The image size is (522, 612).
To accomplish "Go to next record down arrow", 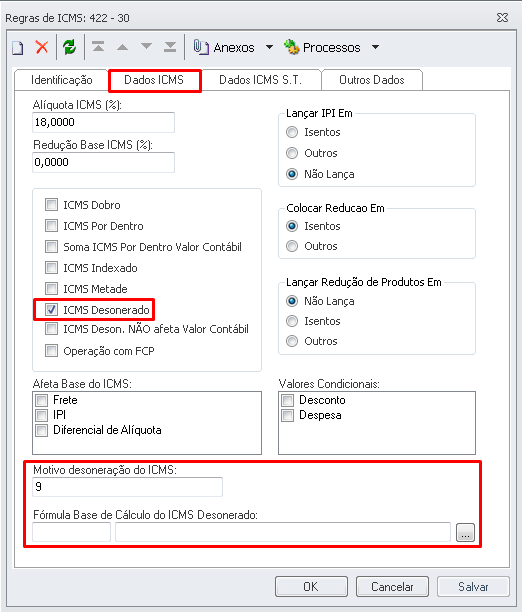I will (x=146, y=46).
